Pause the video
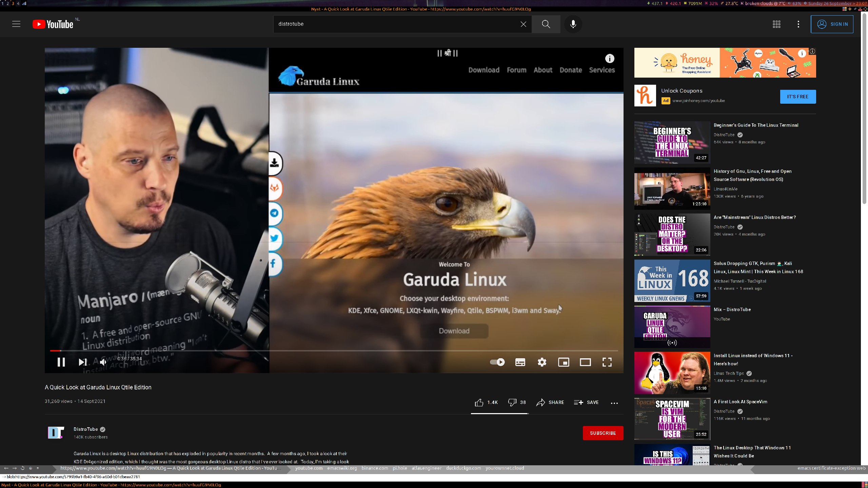Screen dimensions: 868x488 point(61,362)
